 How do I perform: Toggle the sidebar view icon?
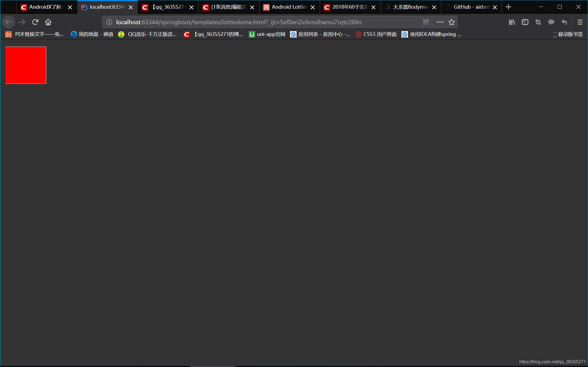pos(525,22)
